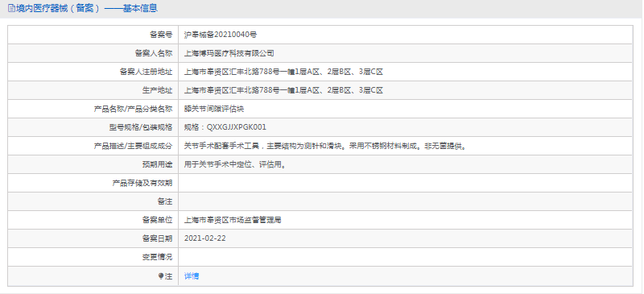The width and height of the screenshot is (644, 294).
Task: Click the 备案日期 value 2021-02-22
Action: point(205,238)
